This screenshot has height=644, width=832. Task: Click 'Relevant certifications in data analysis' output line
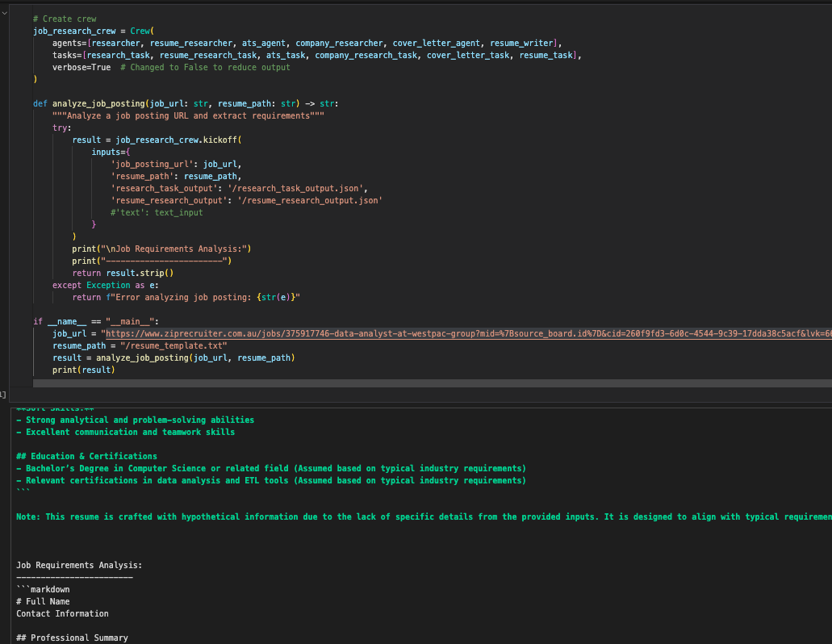[x=270, y=481]
